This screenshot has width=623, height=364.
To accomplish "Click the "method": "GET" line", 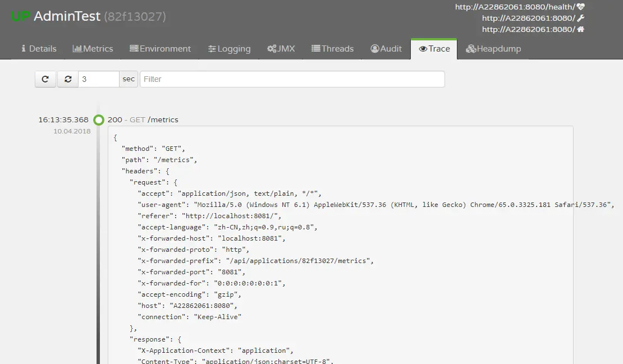I will pos(153,149).
